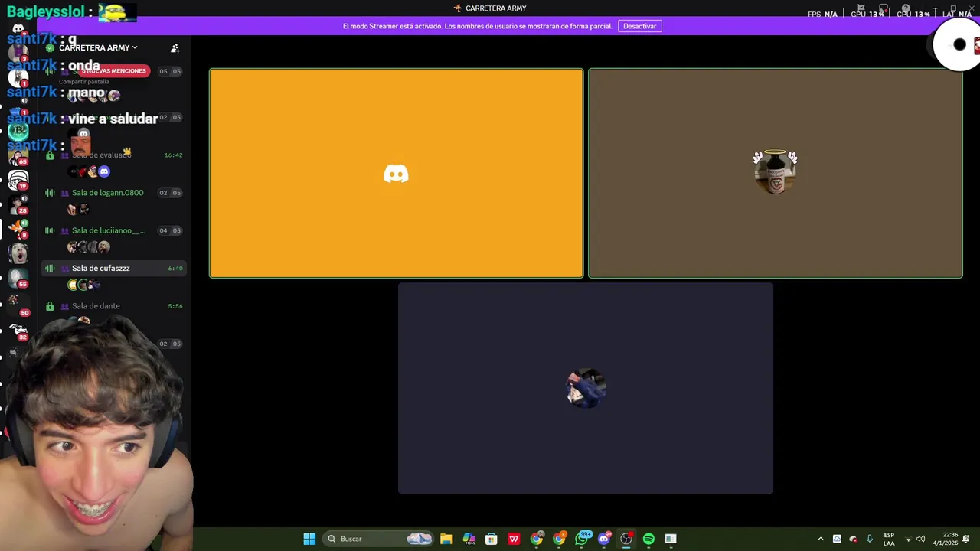The height and width of the screenshot is (551, 980).
Task: Click the invite people icon beside server name
Action: [x=175, y=48]
